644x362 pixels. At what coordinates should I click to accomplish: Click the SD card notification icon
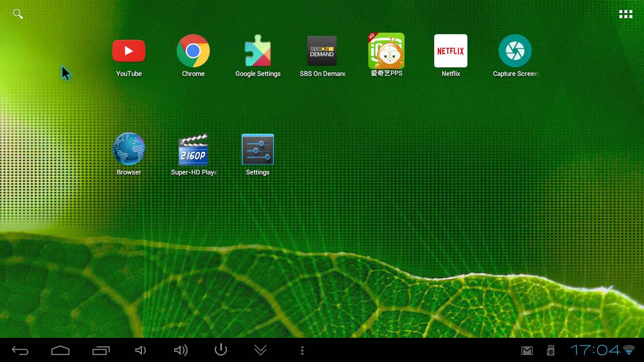551,350
